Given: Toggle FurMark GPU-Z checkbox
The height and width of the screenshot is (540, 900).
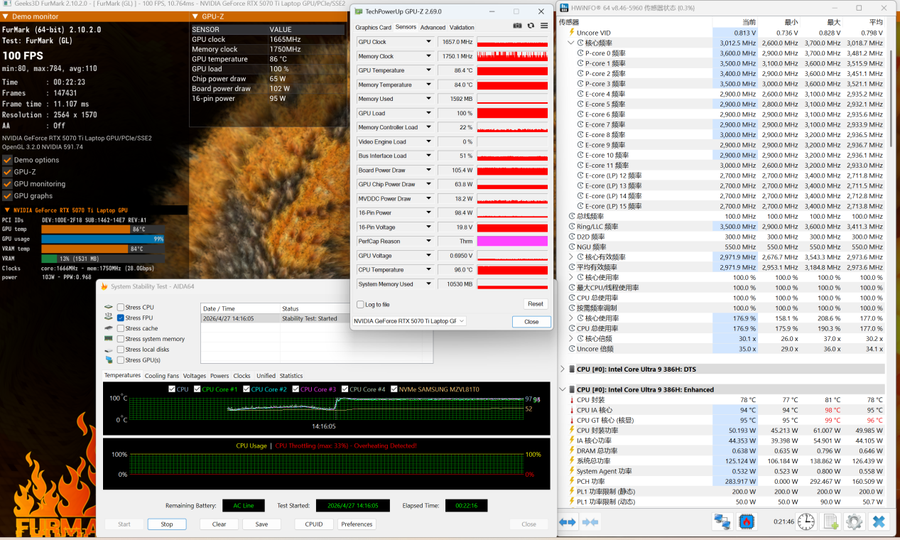Looking at the screenshot, I should coord(7,172).
